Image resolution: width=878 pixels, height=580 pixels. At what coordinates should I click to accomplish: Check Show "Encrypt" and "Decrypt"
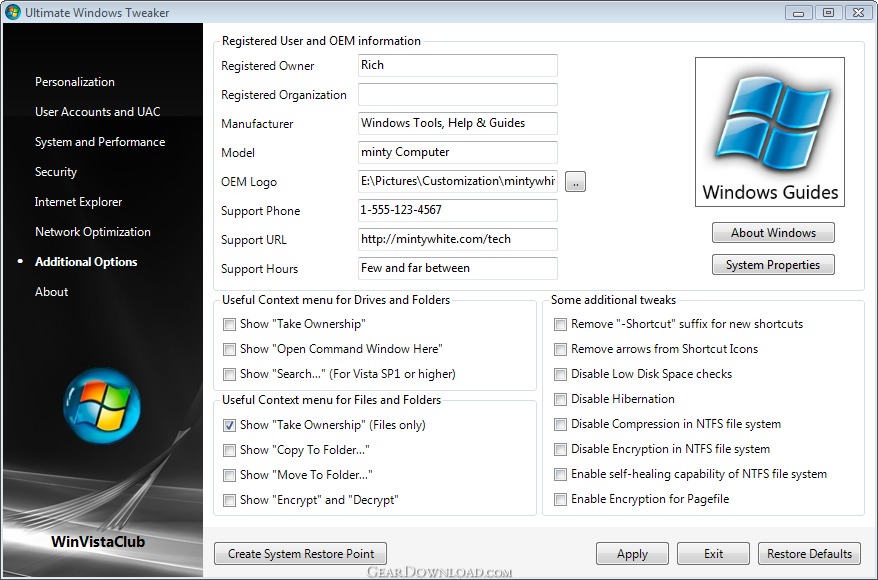(x=229, y=500)
